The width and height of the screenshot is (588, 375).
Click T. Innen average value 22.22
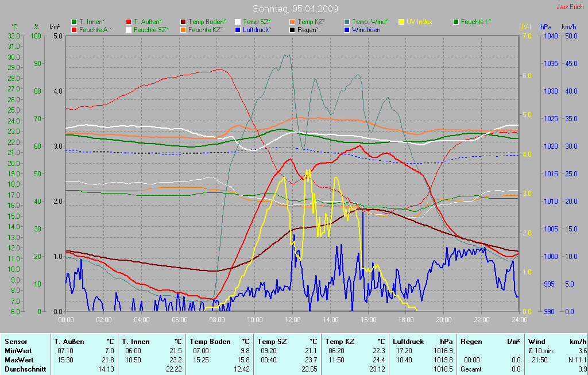[173, 369]
